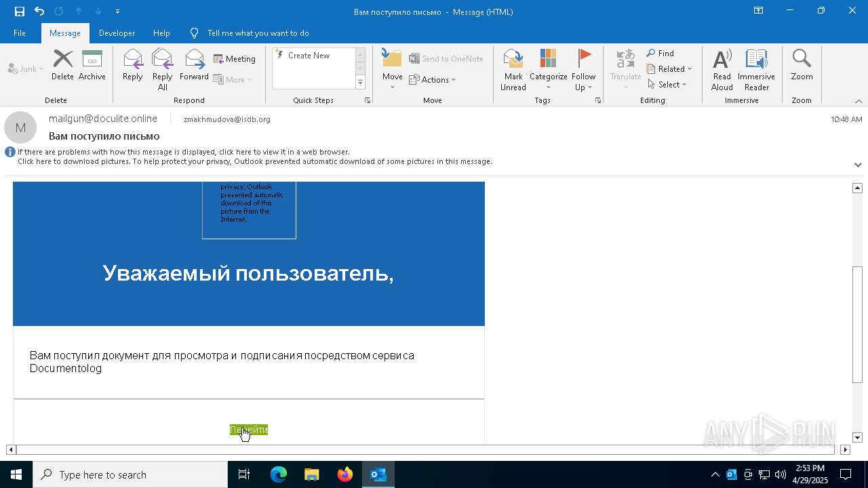Viewport: 868px width, 488px height.
Task: Find text in this message
Action: (660, 54)
